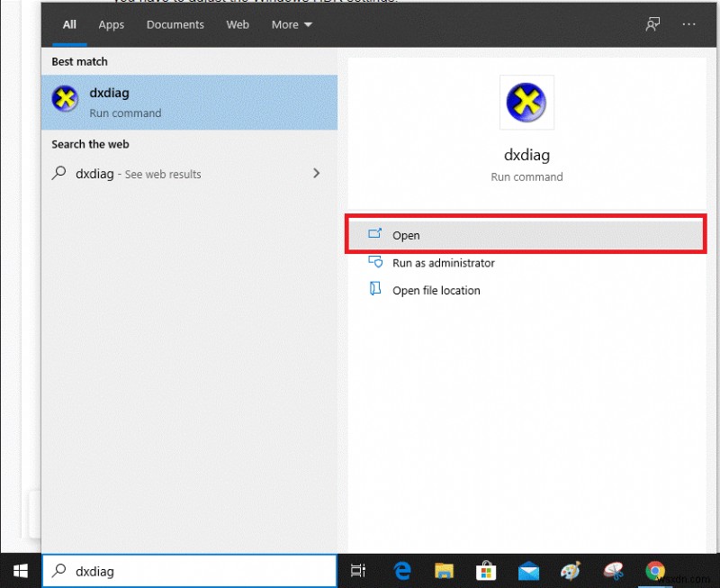Open the Snipping Tool from the taskbar
The height and width of the screenshot is (588, 720).
click(x=613, y=570)
